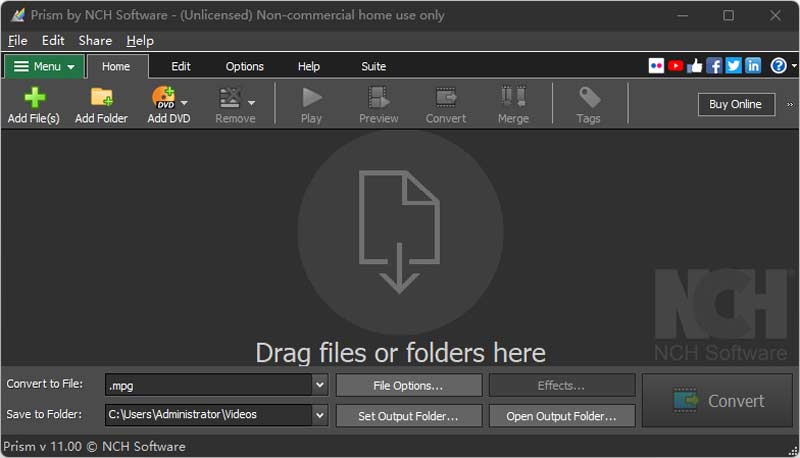Viewport: 800px width, 458px height.
Task: Click the Merge toolbar icon
Action: pos(513,96)
